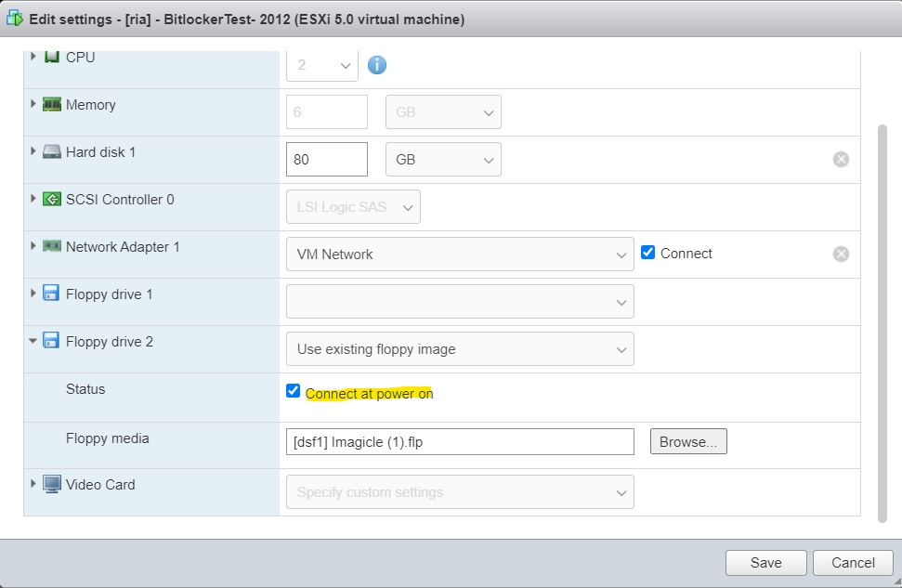The width and height of the screenshot is (902, 588).
Task: Open the Hard disk GB unit dropdown
Action: coord(443,160)
